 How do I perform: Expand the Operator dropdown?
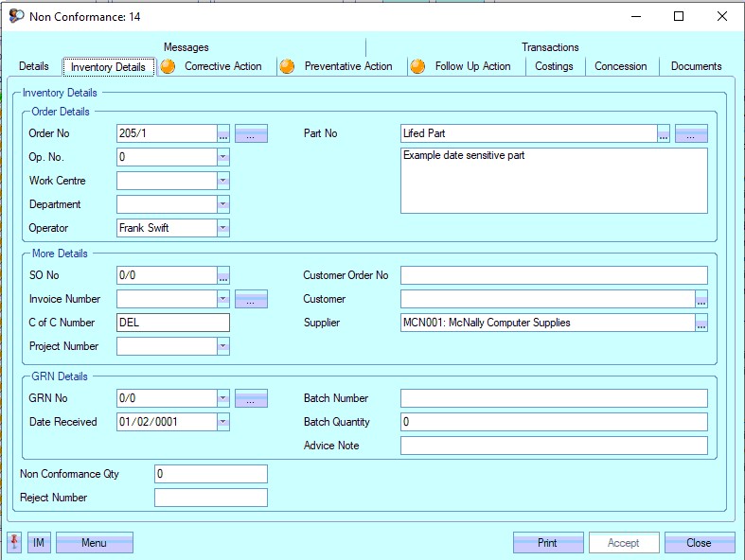(x=222, y=228)
